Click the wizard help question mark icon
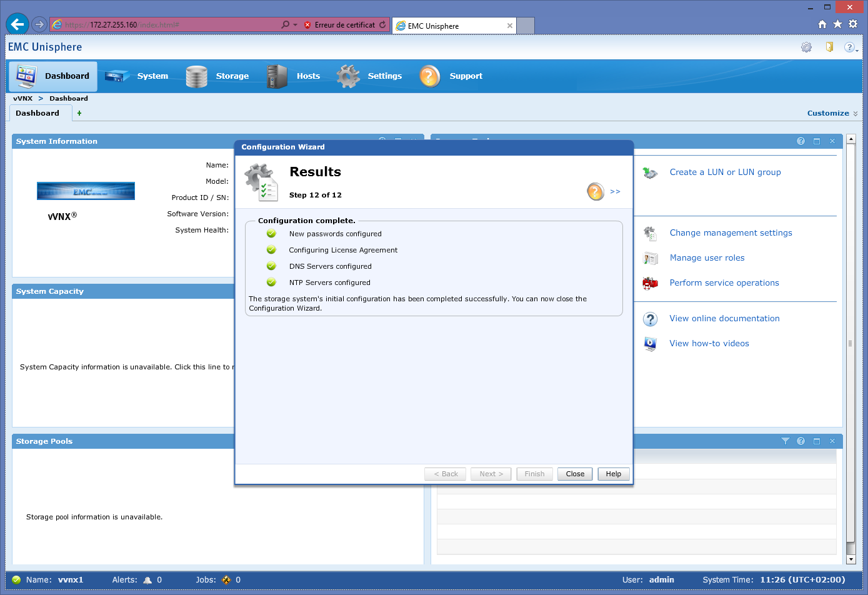Image resolution: width=868 pixels, height=595 pixels. [x=595, y=191]
